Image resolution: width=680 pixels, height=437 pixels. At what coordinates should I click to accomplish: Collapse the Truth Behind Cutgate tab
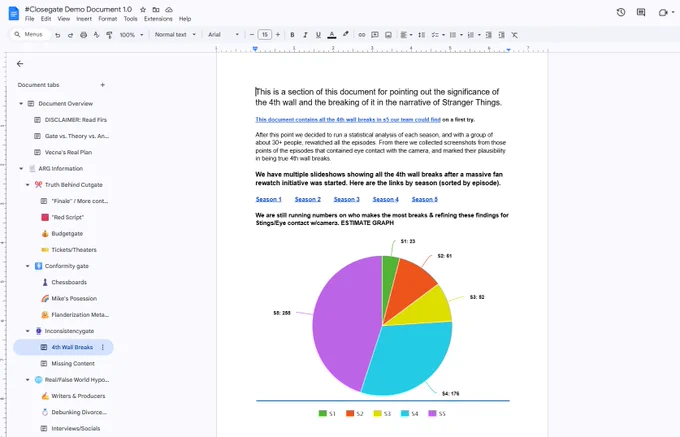pyautogui.click(x=27, y=185)
